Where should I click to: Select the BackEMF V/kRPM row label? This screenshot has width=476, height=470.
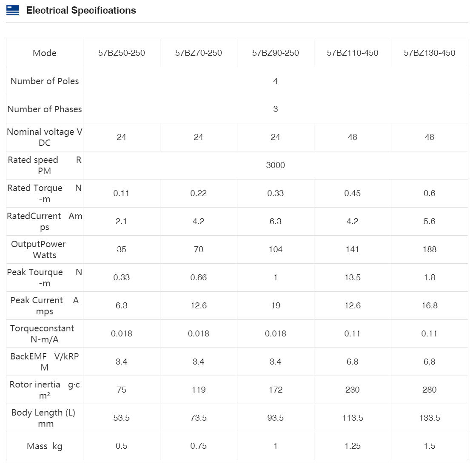coord(45,362)
